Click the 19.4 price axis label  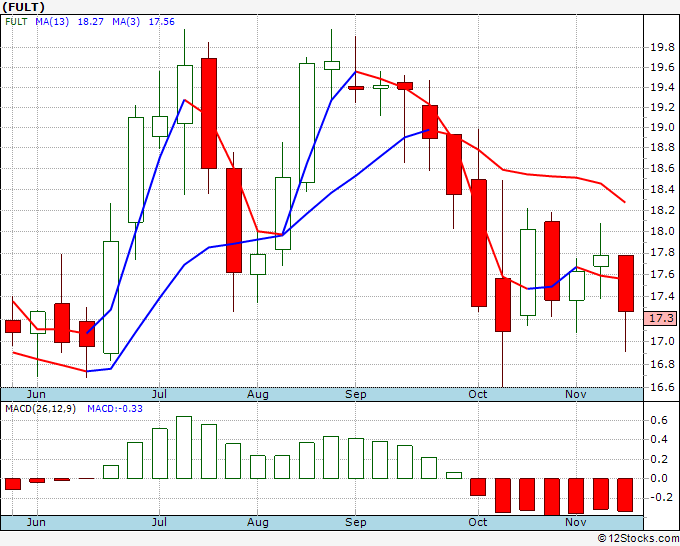662,88
